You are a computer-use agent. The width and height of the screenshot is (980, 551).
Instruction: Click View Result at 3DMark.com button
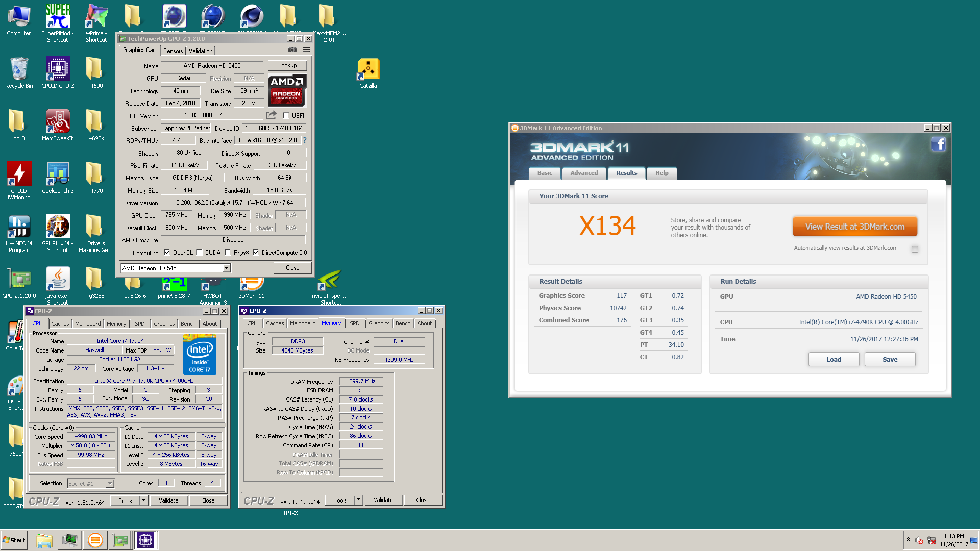tap(855, 227)
